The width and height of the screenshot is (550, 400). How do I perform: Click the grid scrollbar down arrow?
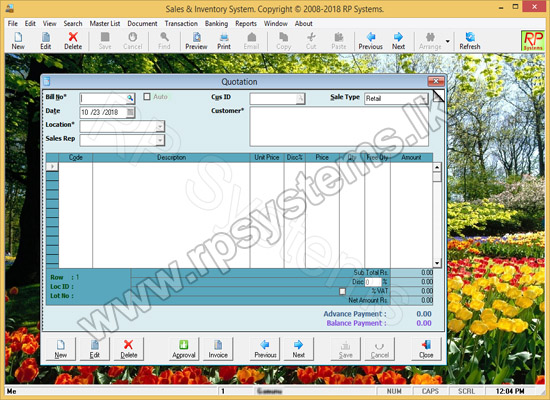click(437, 263)
